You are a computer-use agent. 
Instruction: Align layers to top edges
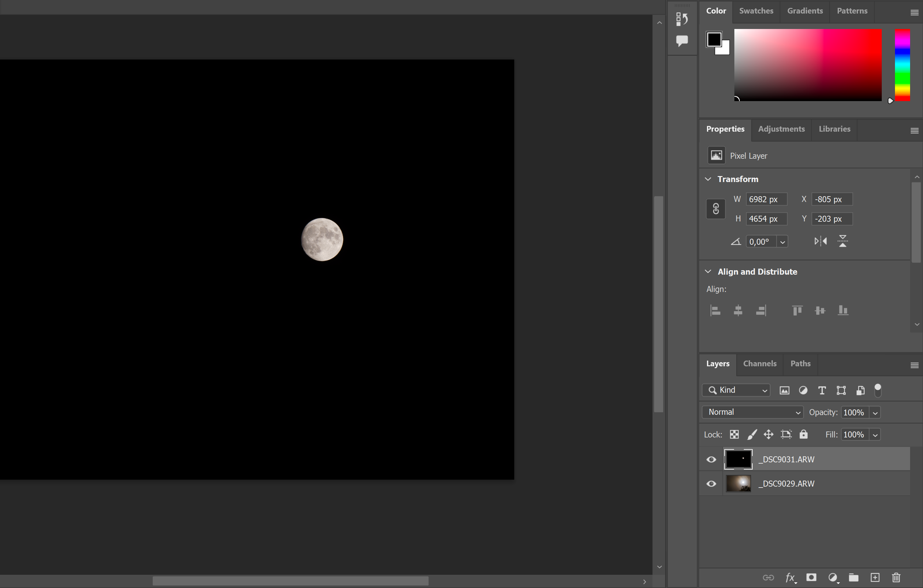[797, 311]
